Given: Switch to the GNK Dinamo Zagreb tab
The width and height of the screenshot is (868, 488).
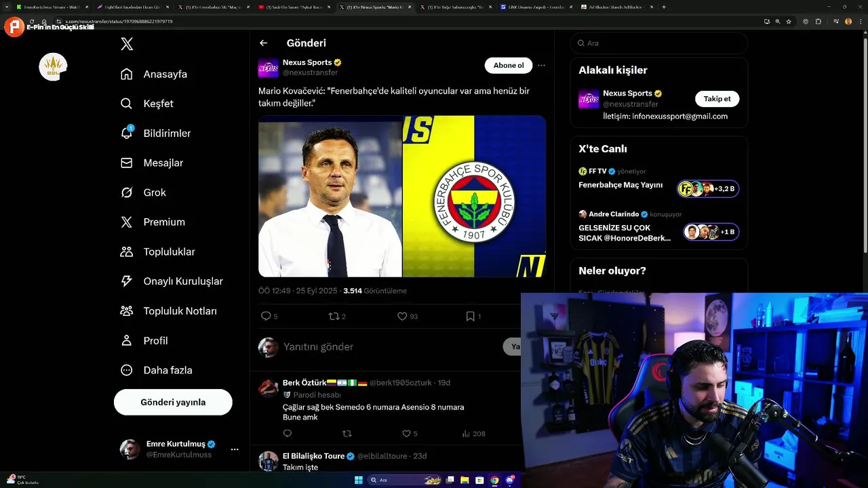Looking at the screenshot, I should pyautogui.click(x=536, y=7).
